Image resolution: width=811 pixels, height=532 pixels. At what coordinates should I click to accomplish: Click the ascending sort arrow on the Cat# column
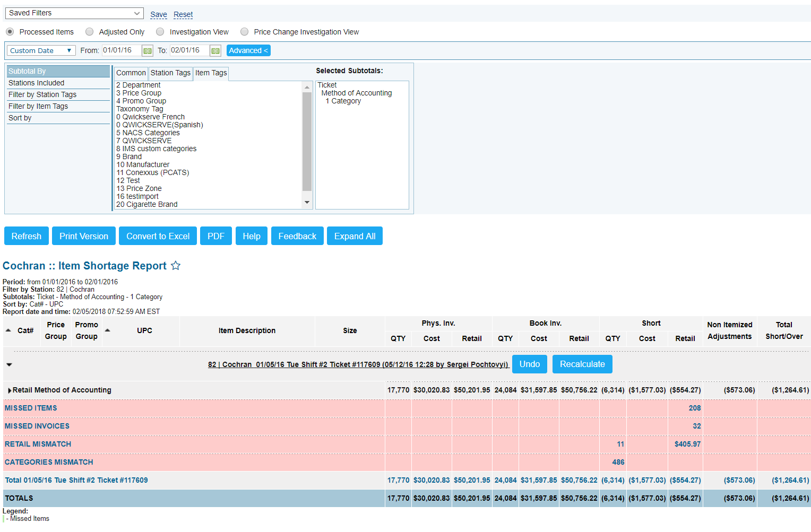tap(8, 330)
